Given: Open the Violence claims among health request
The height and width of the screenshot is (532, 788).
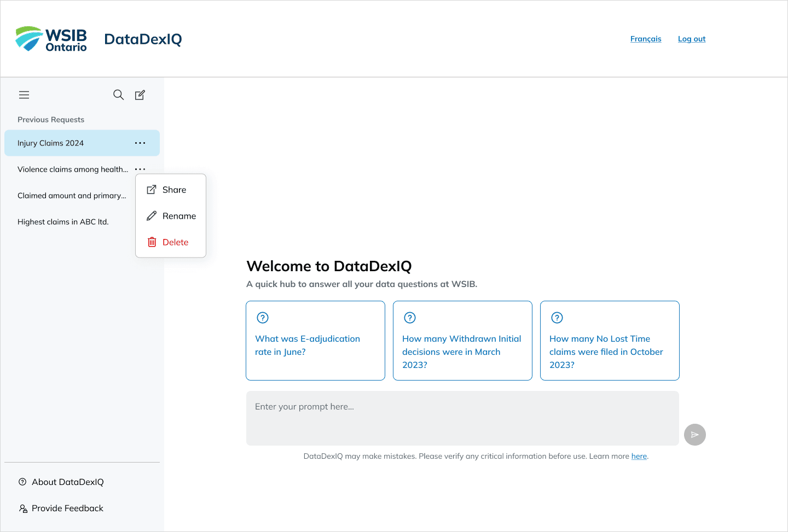Looking at the screenshot, I should [x=73, y=169].
